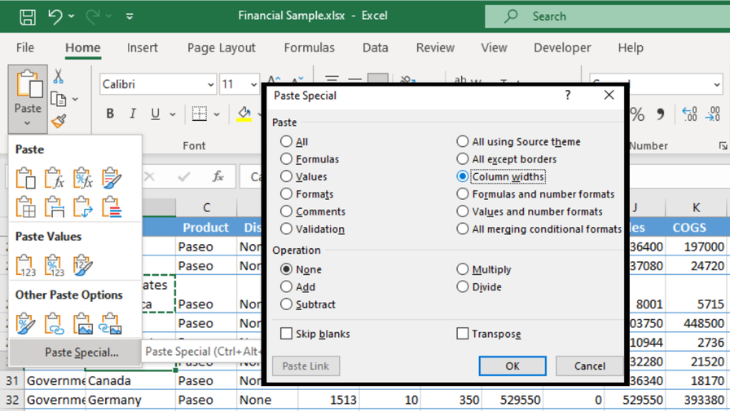Choose Paste Linked Picture icon
730x411 pixels.
(111, 324)
